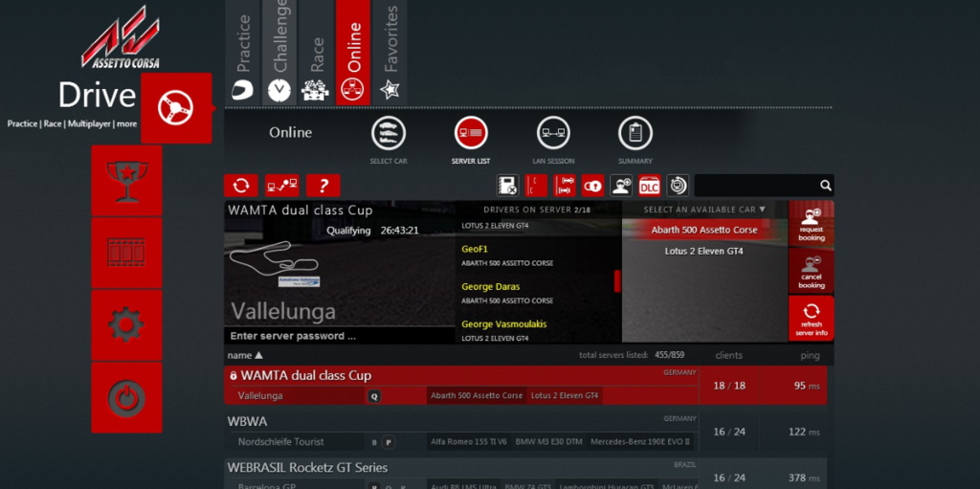
Task: Switch to the Practice tab
Action: coord(244,53)
